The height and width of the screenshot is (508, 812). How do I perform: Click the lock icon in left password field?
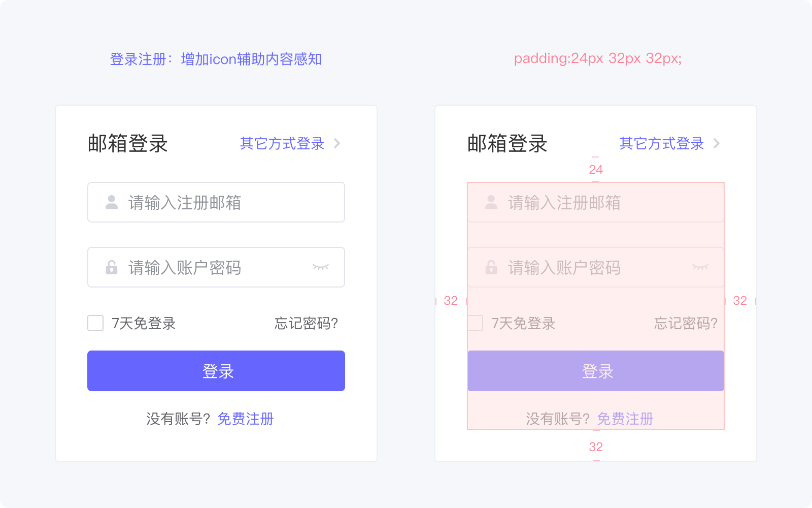click(x=112, y=267)
